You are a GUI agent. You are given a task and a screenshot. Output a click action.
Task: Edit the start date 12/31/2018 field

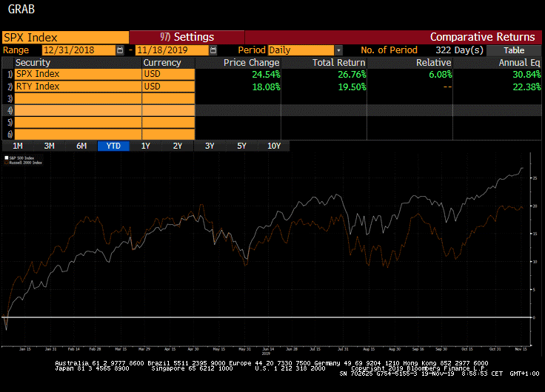[78, 50]
